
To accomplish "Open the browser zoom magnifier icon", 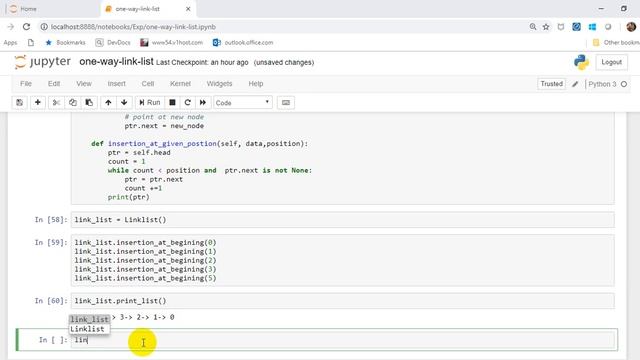I will [533, 27].
